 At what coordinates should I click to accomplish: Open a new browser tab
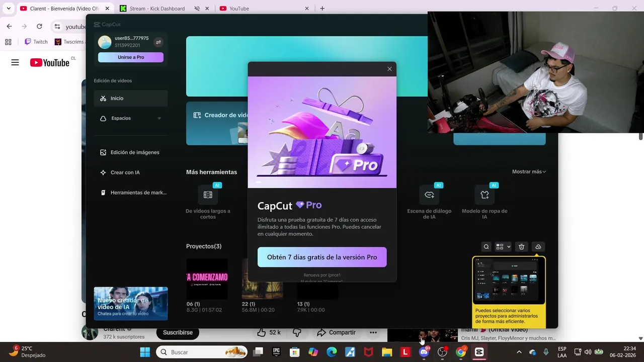[322, 9]
